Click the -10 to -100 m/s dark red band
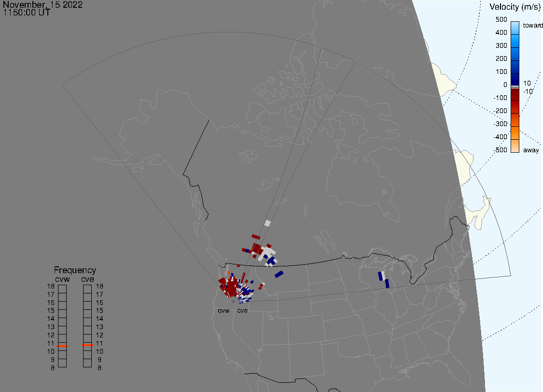543x392 pixels. 515,94
